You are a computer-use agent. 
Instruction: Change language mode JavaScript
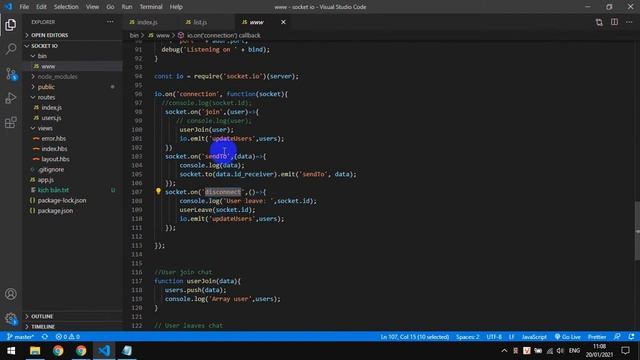point(534,337)
